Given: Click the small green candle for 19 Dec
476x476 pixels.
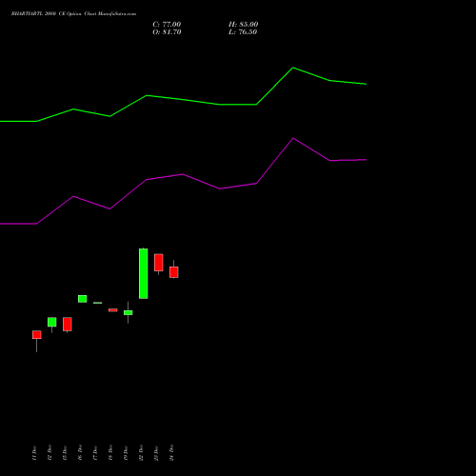Looking at the screenshot, I should [x=129, y=312].
